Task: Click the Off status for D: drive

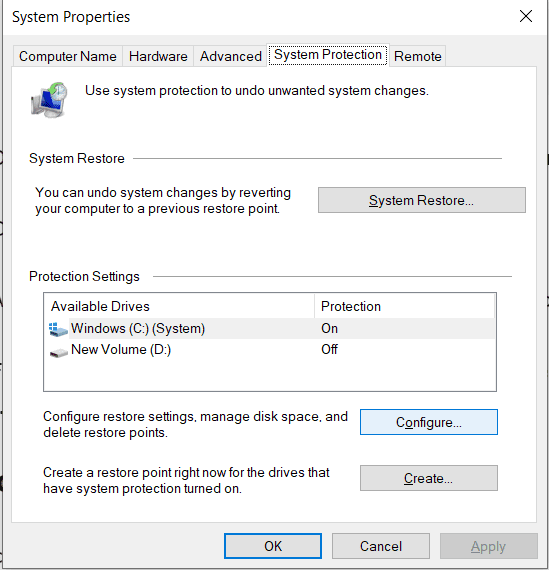Action: pyautogui.click(x=329, y=350)
